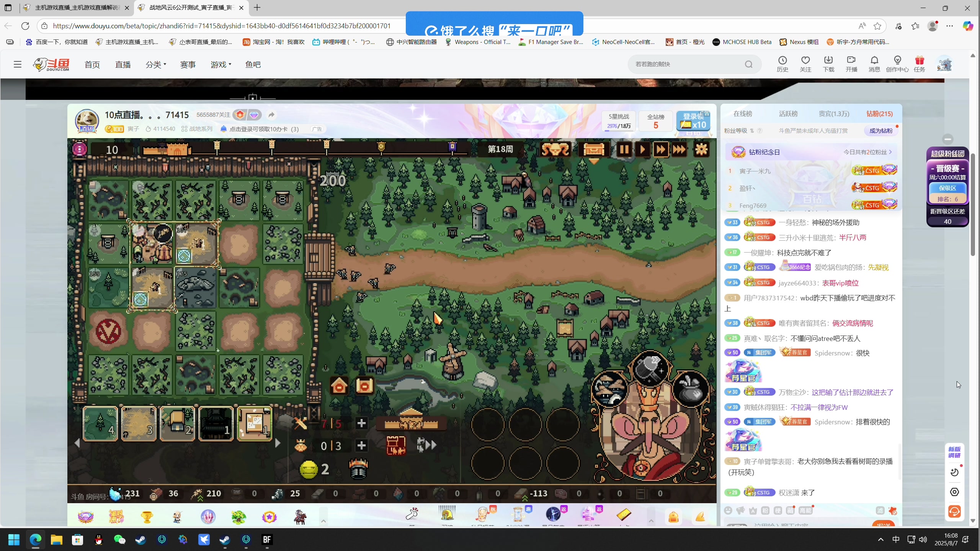Click 点击登录可领取10办卡 link
This screenshot has height=551, width=980.
(x=264, y=129)
